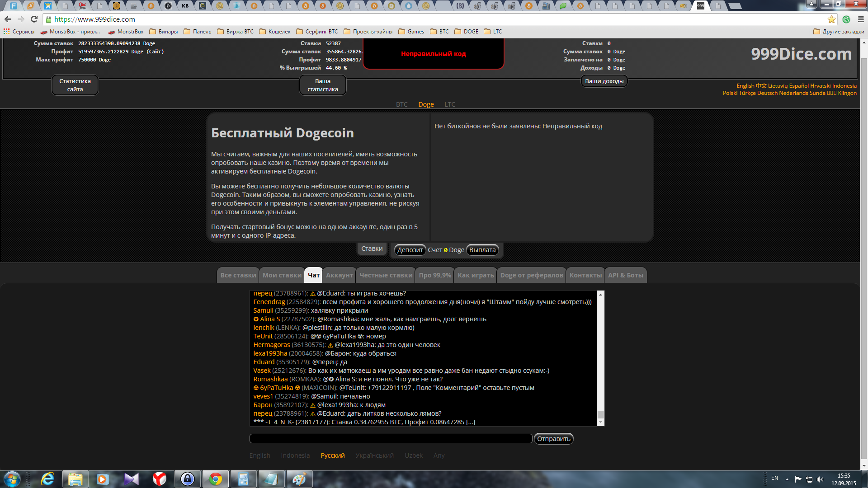
Task: Click the Депозит button
Action: click(x=410, y=250)
